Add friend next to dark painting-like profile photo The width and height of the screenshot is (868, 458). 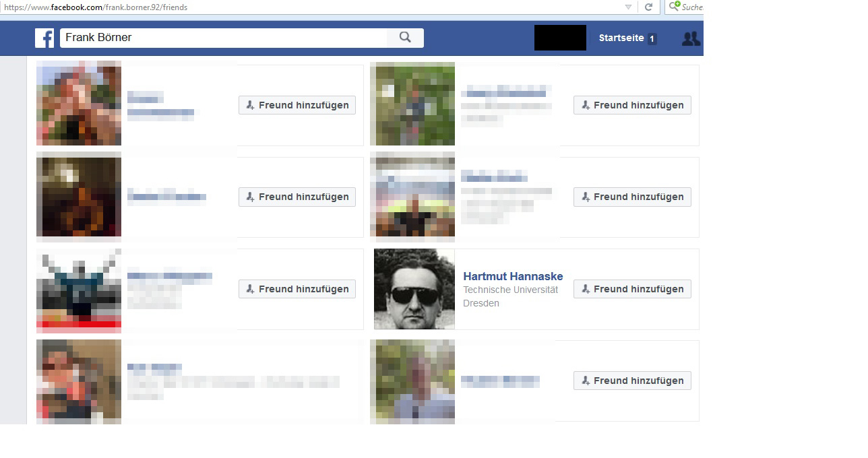point(297,197)
